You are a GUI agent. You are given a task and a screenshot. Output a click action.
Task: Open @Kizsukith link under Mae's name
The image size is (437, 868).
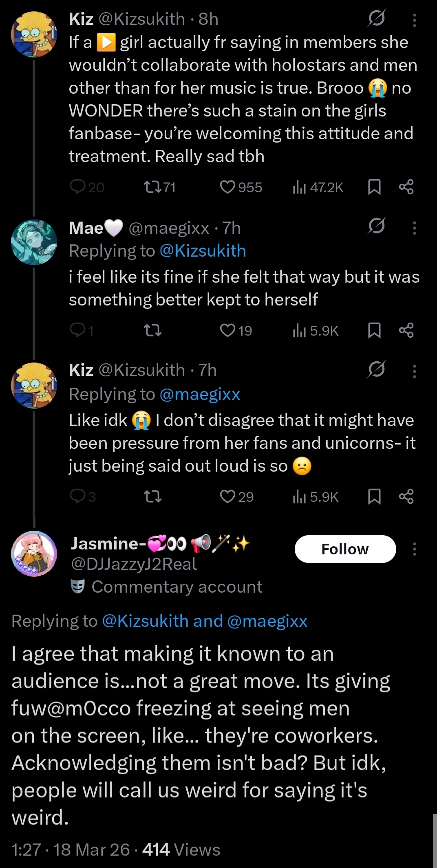[203, 251]
